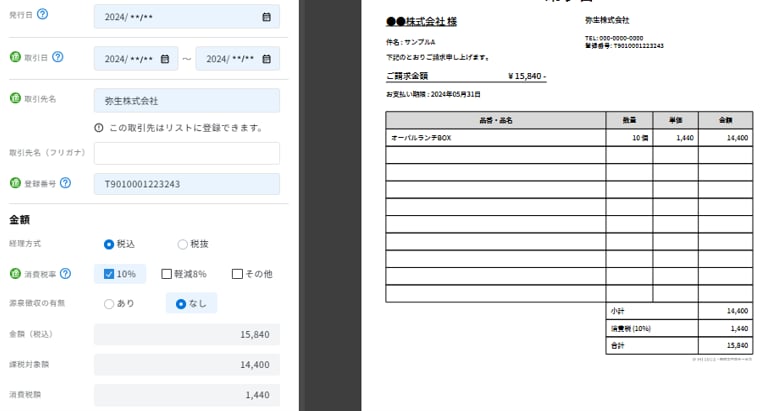
Task: Click the help icon next to 発行日
Action: [x=43, y=15]
